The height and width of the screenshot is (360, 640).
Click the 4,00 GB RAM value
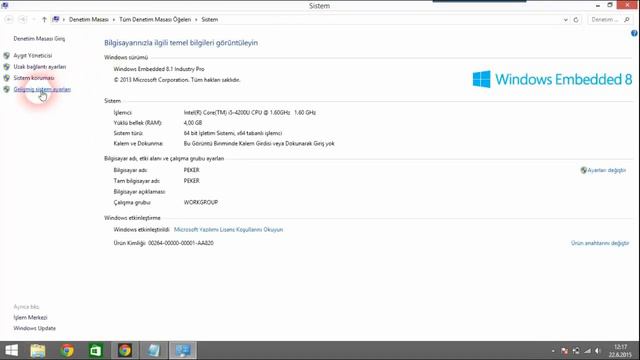pyautogui.click(x=193, y=123)
